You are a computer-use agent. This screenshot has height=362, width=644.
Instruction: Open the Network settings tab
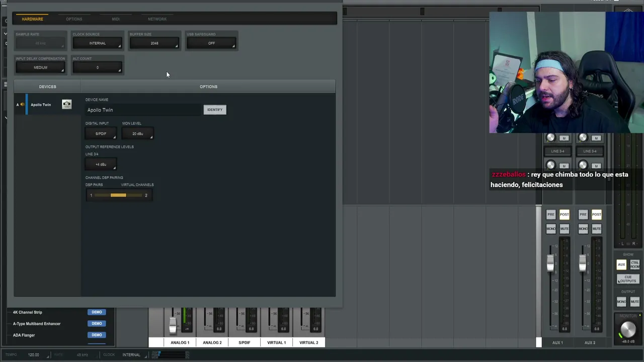tap(157, 19)
